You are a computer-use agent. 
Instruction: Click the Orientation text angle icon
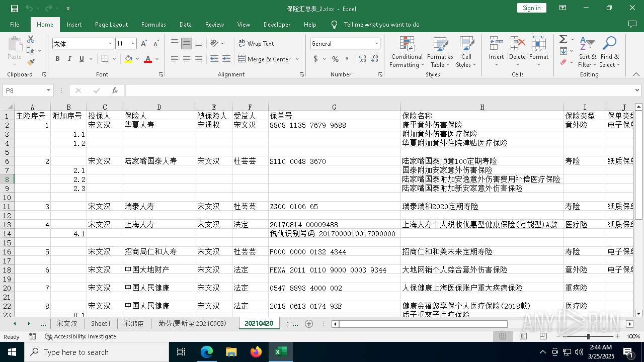pos(215,43)
